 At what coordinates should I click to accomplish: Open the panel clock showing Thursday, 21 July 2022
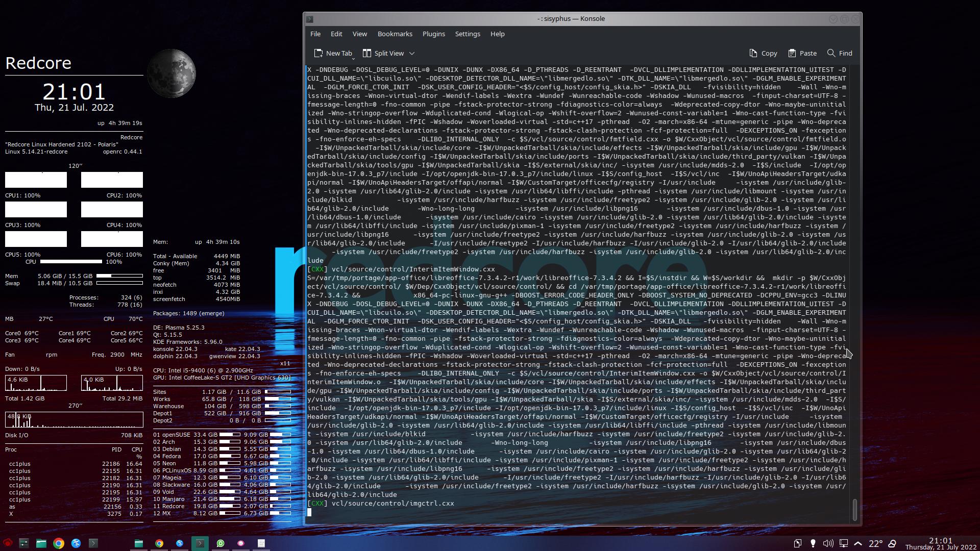tap(941, 543)
